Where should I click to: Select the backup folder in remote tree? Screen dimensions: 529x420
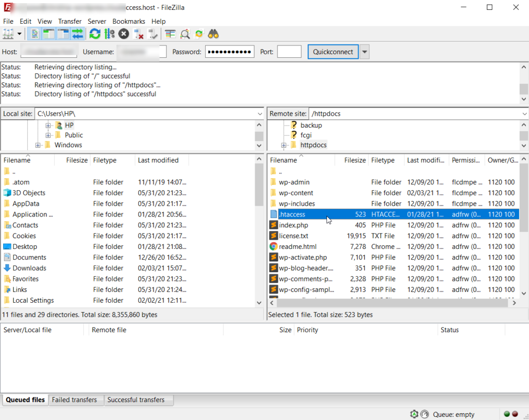click(x=311, y=125)
